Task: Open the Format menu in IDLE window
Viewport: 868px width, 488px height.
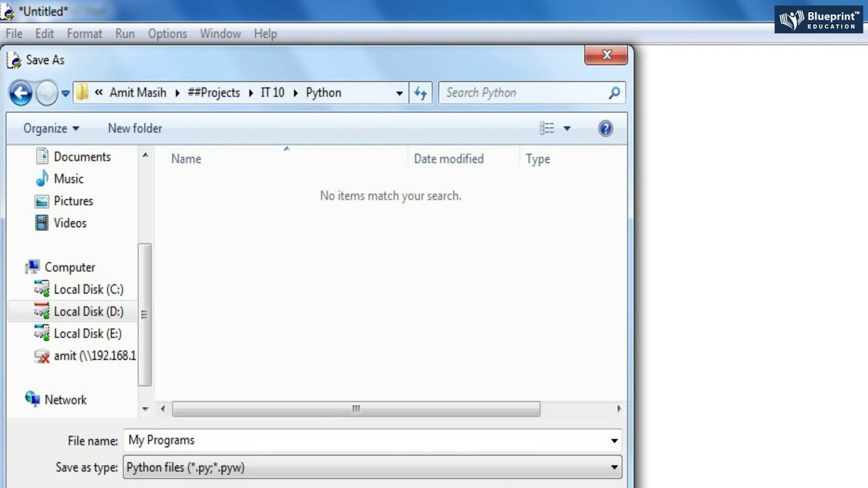Action: pyautogui.click(x=85, y=33)
